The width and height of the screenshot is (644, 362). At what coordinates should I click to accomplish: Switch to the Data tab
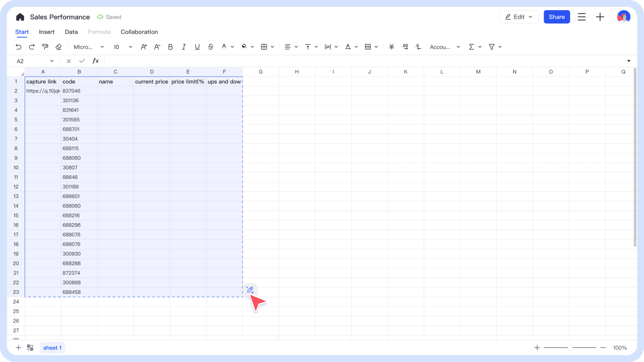coord(71,32)
